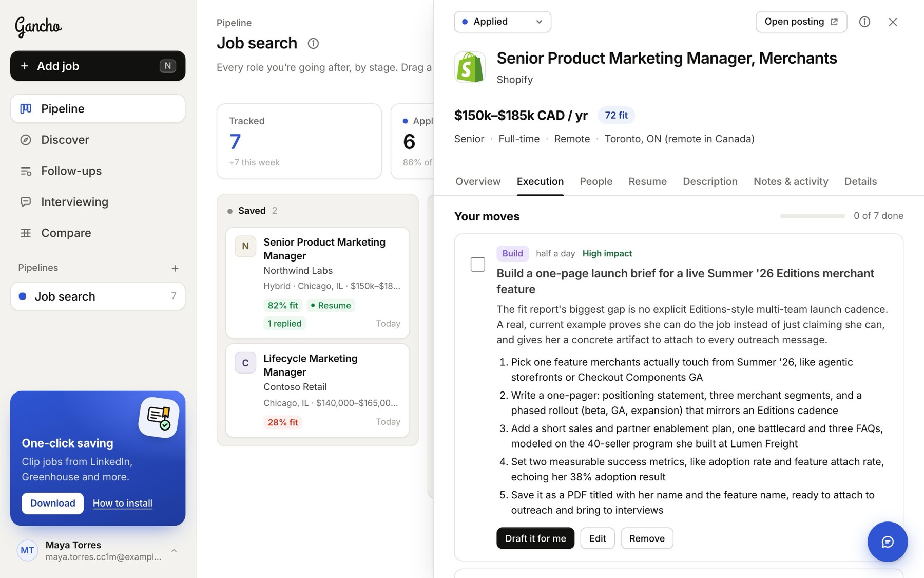The height and width of the screenshot is (578, 924).
Task: Add a new pipeline with plus icon
Action: pos(175,268)
